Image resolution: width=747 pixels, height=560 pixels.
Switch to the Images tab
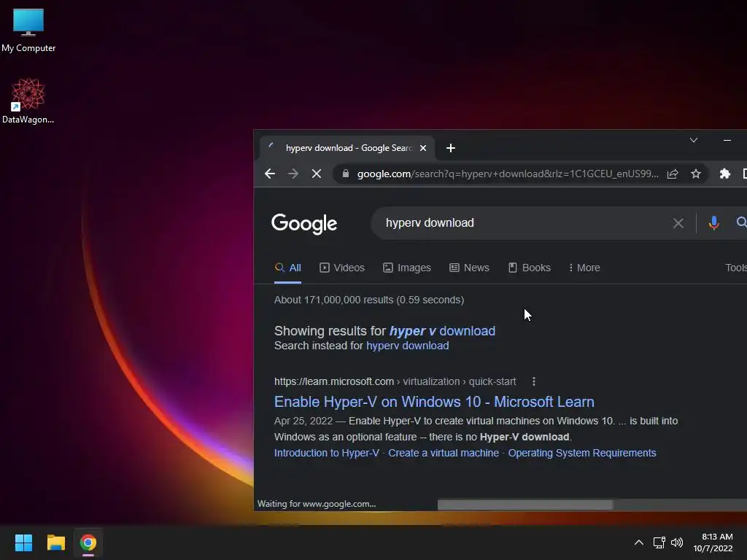point(407,268)
